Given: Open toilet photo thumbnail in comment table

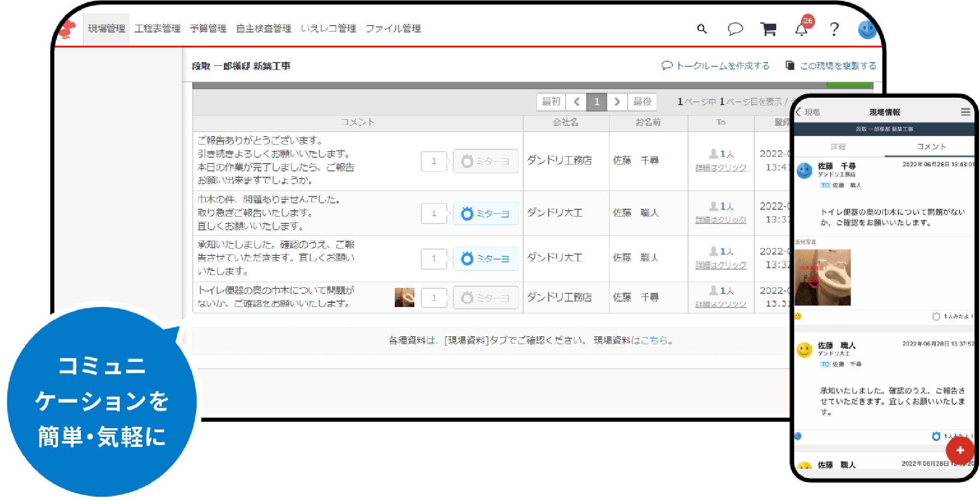Looking at the screenshot, I should 404,297.
